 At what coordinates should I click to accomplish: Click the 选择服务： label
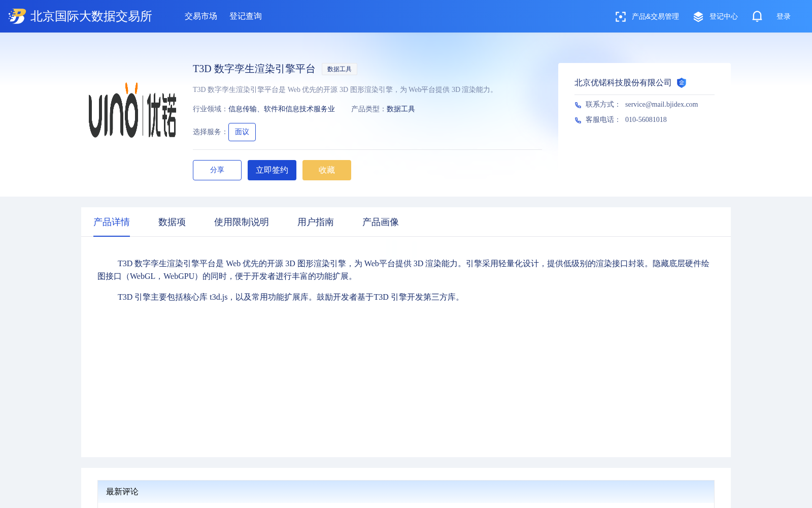[210, 132]
